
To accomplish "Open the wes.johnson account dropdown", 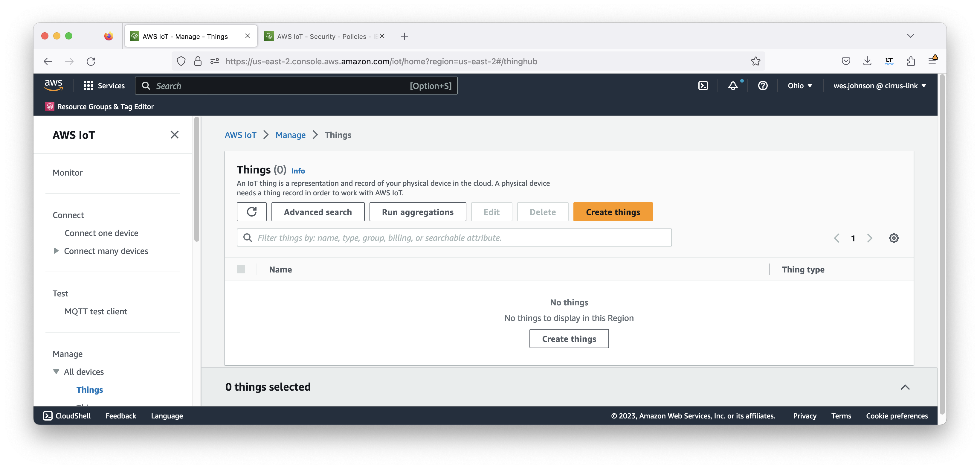I will 880,86.
